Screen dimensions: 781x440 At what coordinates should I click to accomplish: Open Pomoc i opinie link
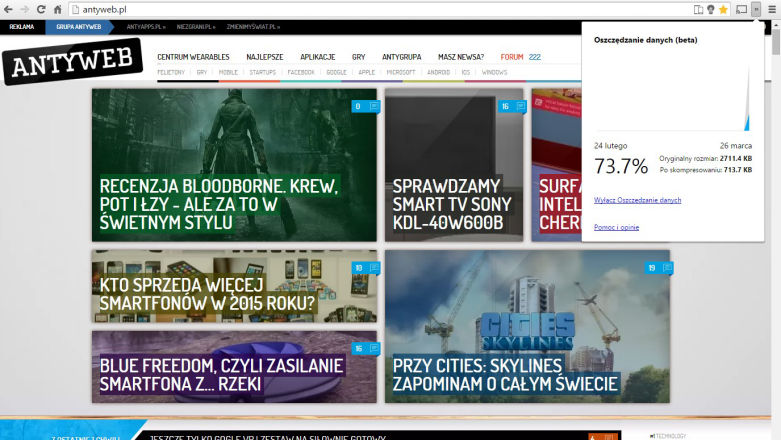pos(616,227)
